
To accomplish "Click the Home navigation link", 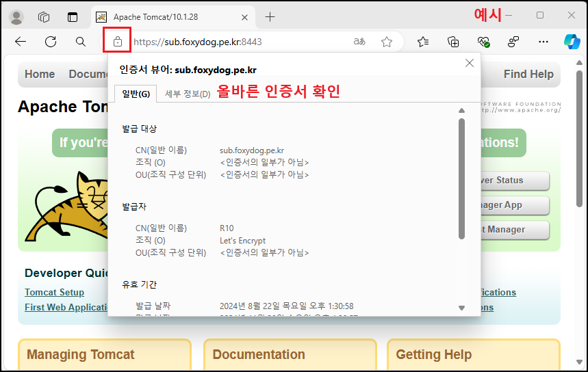I will click(x=40, y=74).
